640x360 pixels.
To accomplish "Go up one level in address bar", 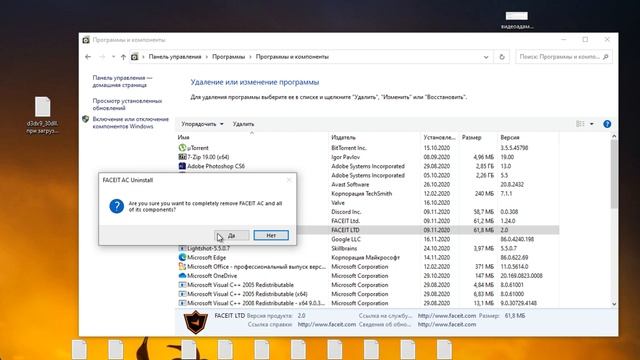I will (x=123, y=57).
